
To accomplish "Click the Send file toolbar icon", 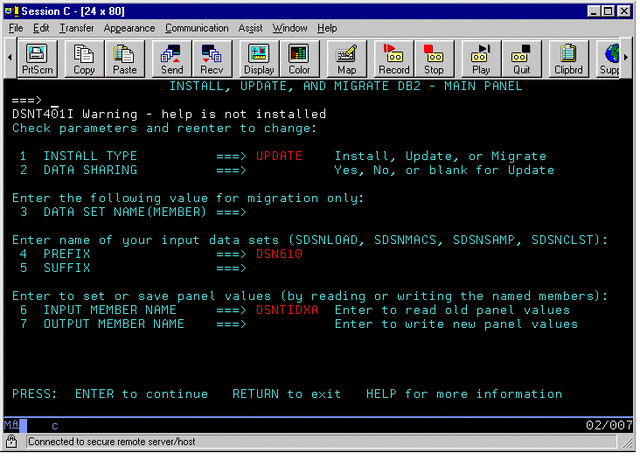I will (x=172, y=59).
